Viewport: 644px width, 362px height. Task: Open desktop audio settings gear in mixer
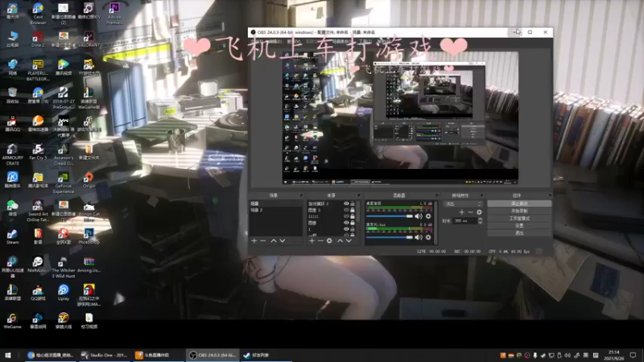click(428, 216)
